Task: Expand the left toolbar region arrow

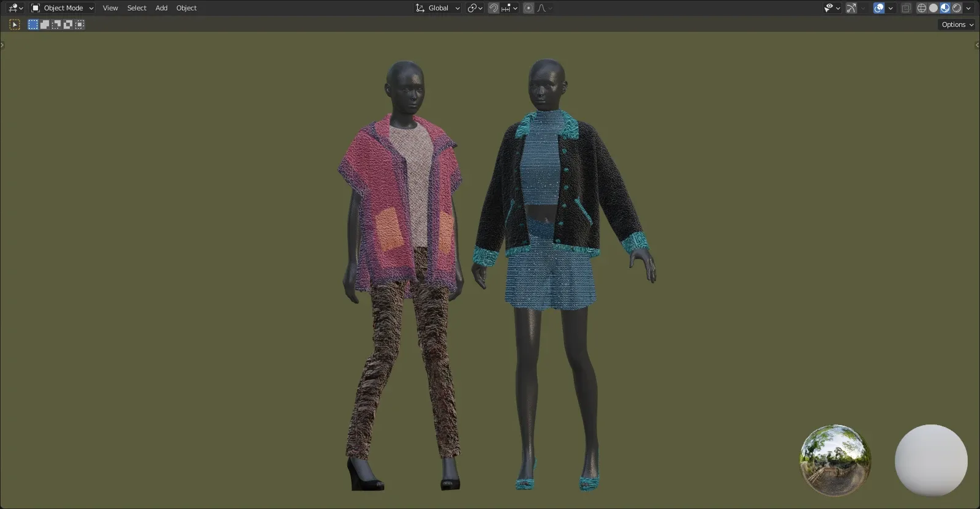Action: tap(2, 45)
